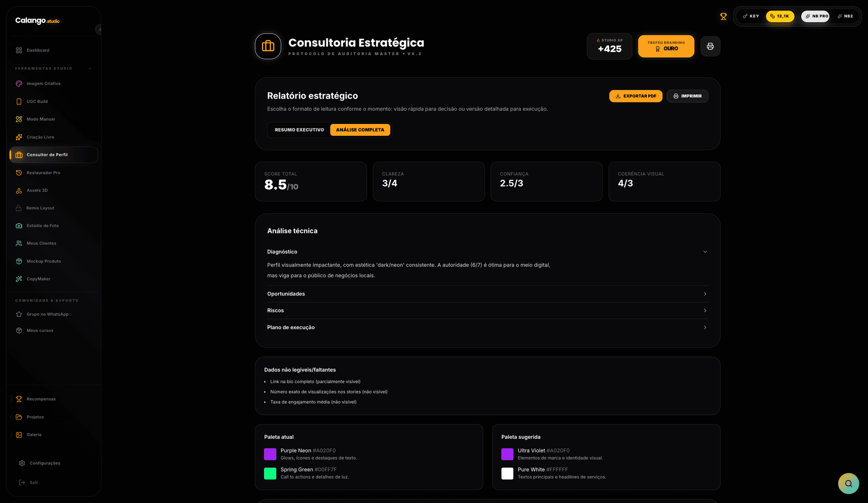Click the Purple Neon color swatch
The height and width of the screenshot is (503, 868).
(270, 454)
